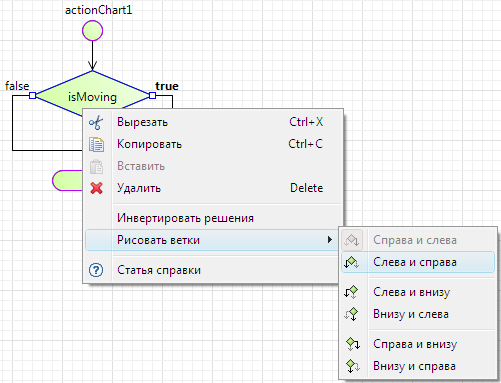Select Инвертировать решения menu entry
The image size is (501, 383).
(x=213, y=218)
